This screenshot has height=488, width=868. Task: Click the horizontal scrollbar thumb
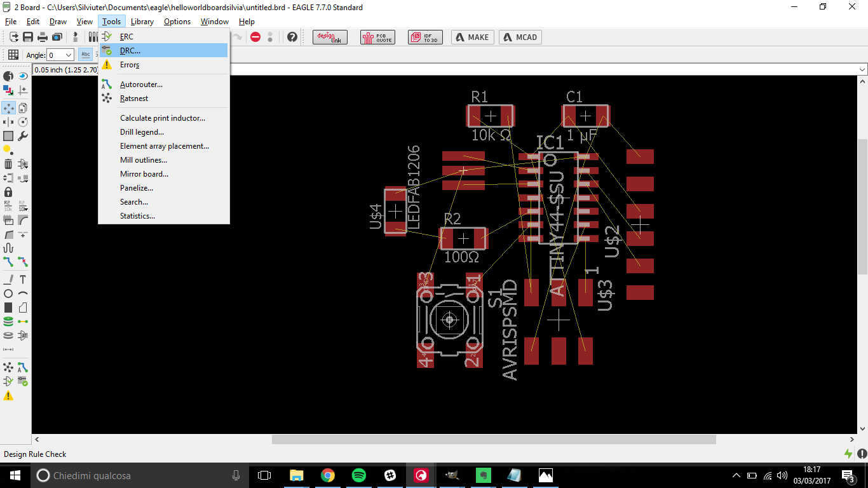tap(494, 439)
